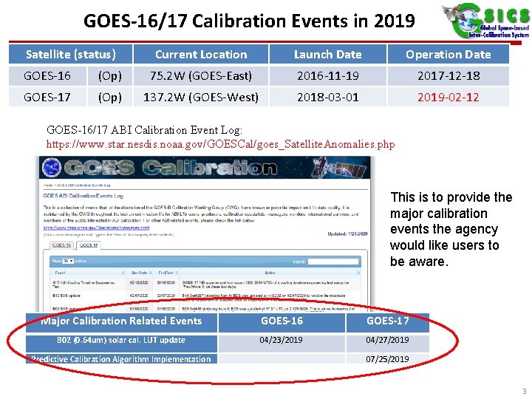Sort the table by the Notes column

(x=270, y=273)
